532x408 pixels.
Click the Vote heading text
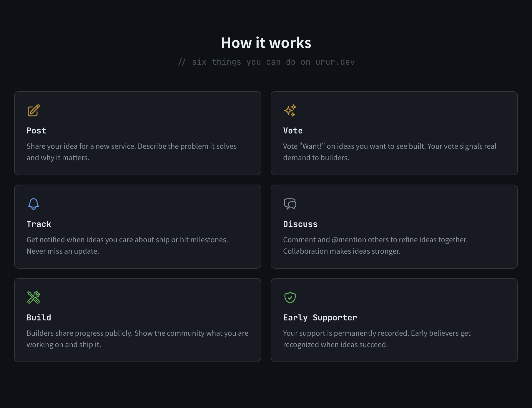tap(292, 131)
